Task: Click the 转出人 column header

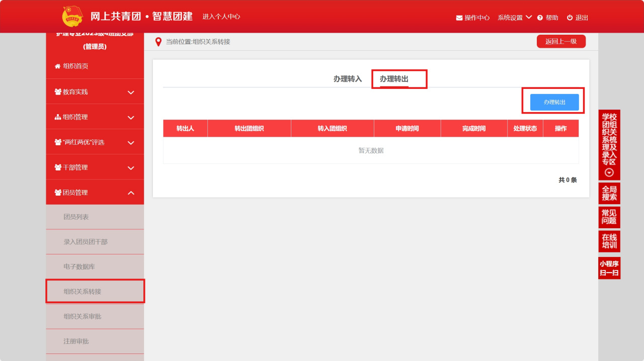Action: (x=185, y=129)
